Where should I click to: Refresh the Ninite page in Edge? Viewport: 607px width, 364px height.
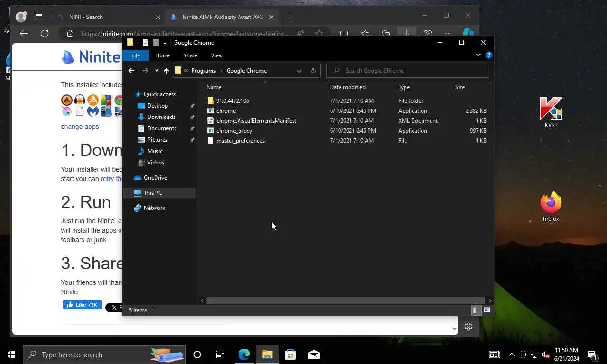[45, 33]
